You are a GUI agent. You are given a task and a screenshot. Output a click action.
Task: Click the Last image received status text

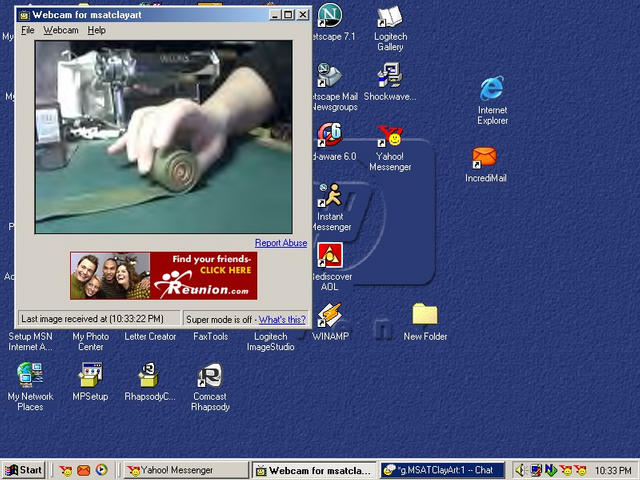(92, 319)
